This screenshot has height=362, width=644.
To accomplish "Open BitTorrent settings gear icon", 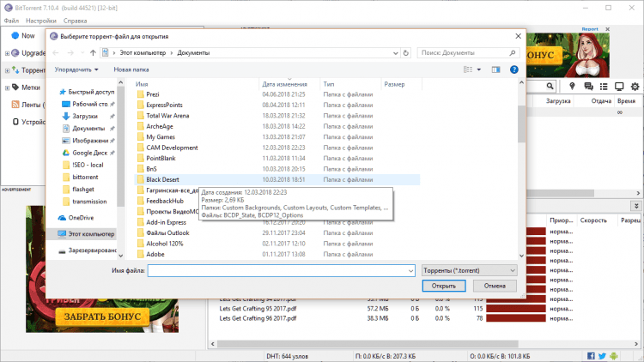I will [x=635, y=87].
